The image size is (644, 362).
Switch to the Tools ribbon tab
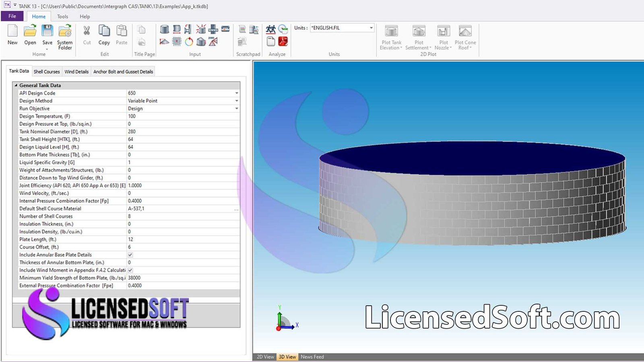pyautogui.click(x=62, y=16)
